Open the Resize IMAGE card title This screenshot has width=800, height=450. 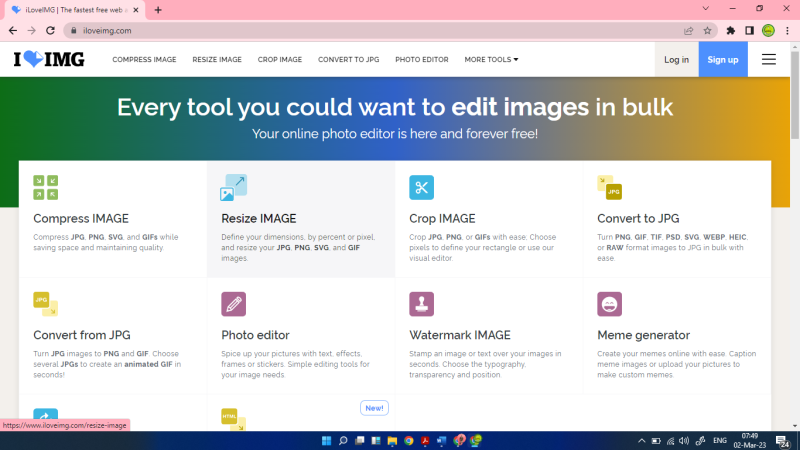tap(259, 218)
